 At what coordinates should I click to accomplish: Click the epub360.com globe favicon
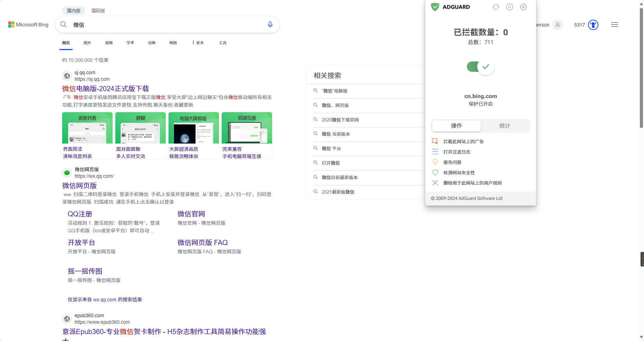pos(67,319)
